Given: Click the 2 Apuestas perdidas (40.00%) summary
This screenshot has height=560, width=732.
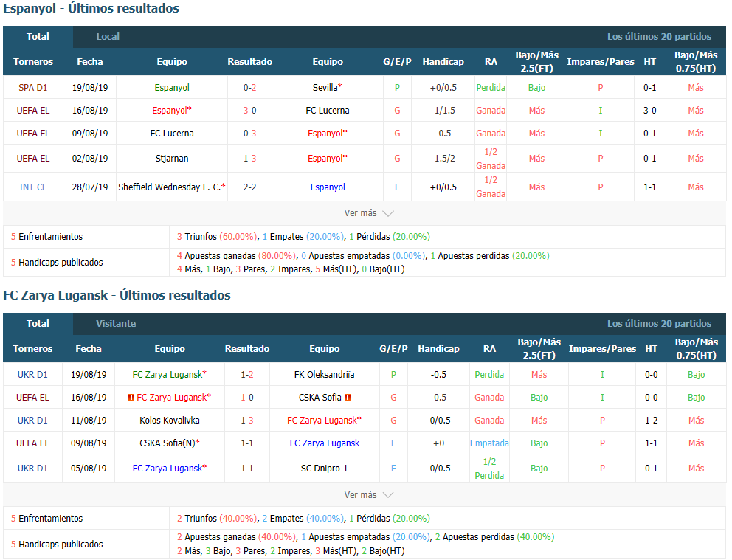Looking at the screenshot, I should click(x=495, y=537).
